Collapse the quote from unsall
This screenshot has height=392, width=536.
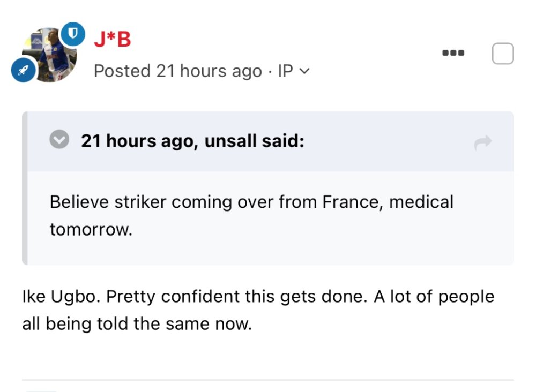59,141
